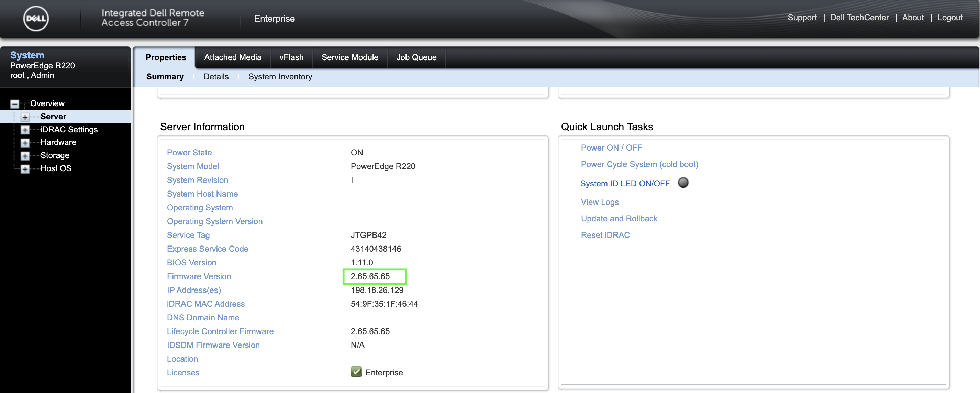Click the Firmware Version label
980x393 pixels.
(199, 276)
